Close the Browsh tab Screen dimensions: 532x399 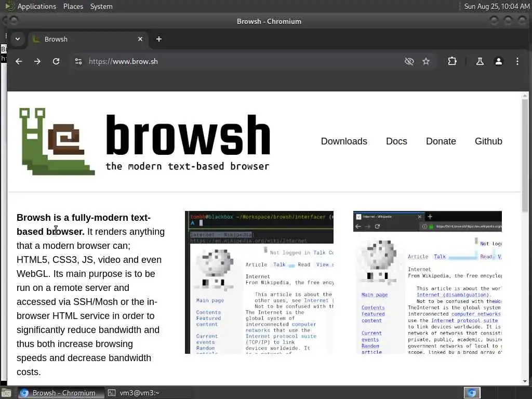[x=140, y=39]
